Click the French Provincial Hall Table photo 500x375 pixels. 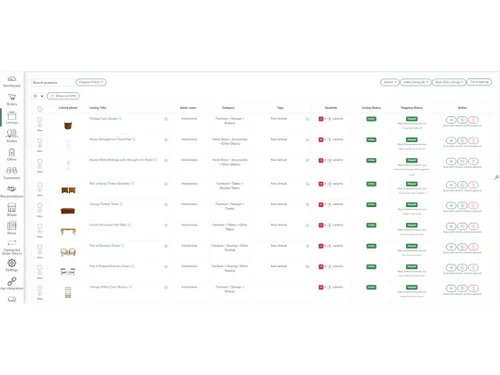click(68, 231)
